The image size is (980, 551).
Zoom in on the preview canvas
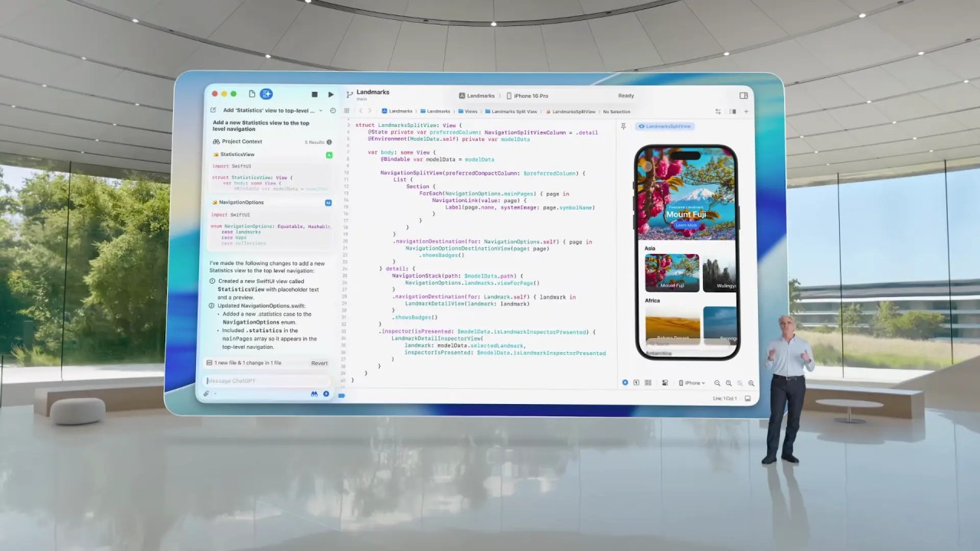coord(751,383)
